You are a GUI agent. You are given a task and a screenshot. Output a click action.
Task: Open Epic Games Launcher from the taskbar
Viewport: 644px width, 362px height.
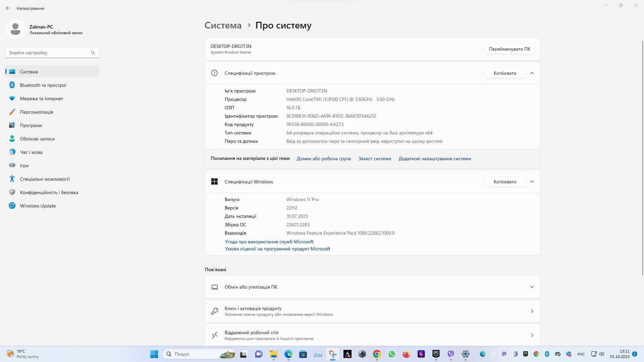[436, 354]
